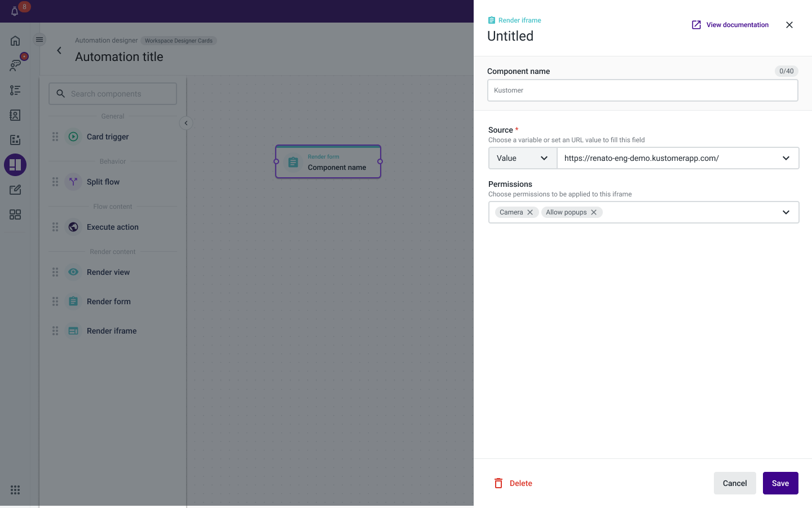Image resolution: width=812 pixels, height=508 pixels.
Task: Open the Value source type dropdown
Action: 523,158
